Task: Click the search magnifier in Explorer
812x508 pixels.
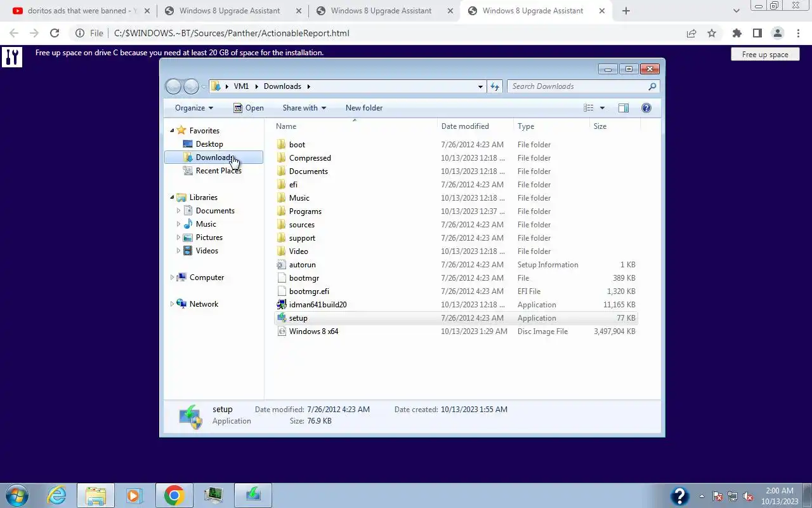Action: pos(652,86)
